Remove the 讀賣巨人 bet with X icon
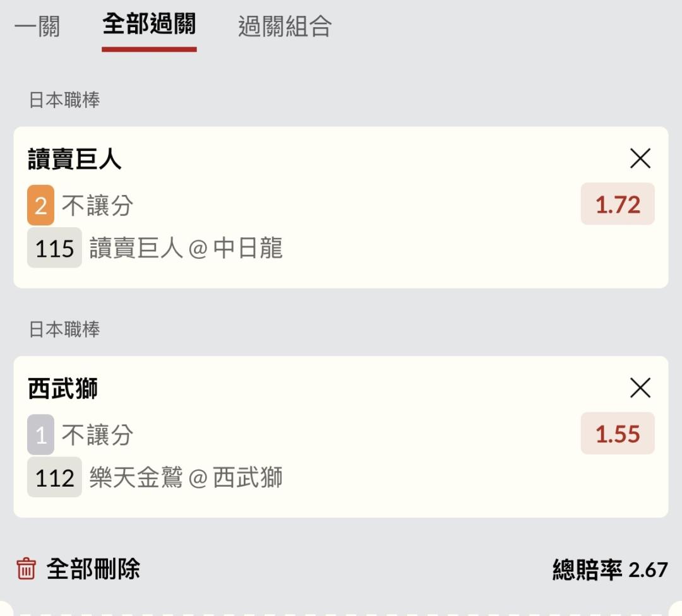The image size is (682, 616). click(x=640, y=158)
